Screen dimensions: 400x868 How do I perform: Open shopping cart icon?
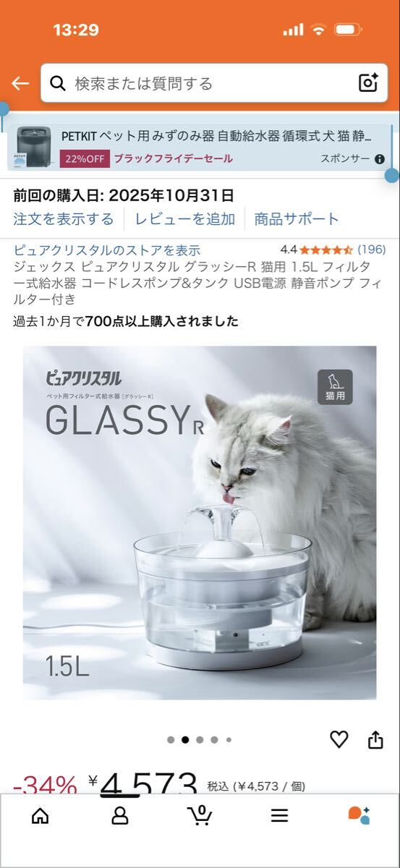(200, 815)
